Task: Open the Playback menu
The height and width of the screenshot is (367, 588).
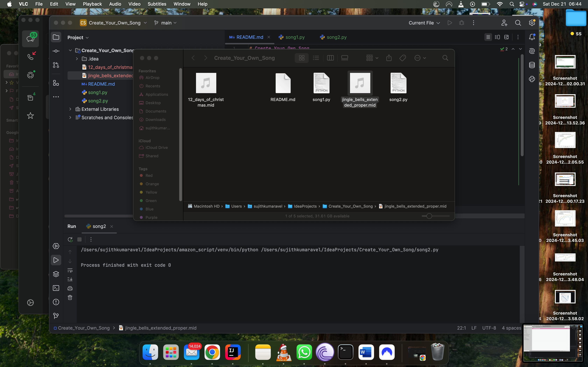Action: [92, 4]
